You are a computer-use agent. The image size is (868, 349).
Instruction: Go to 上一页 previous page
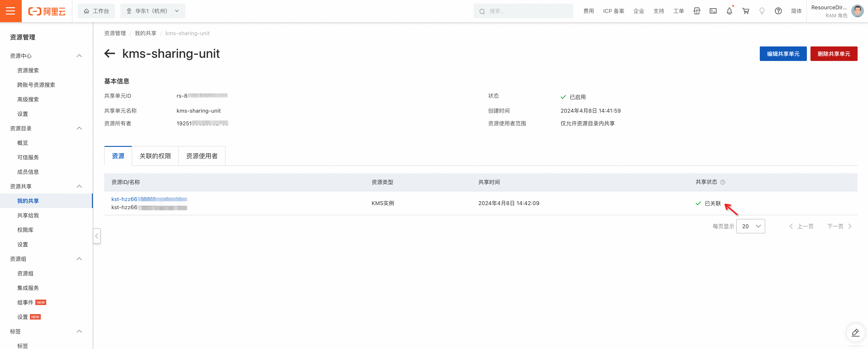click(x=801, y=226)
